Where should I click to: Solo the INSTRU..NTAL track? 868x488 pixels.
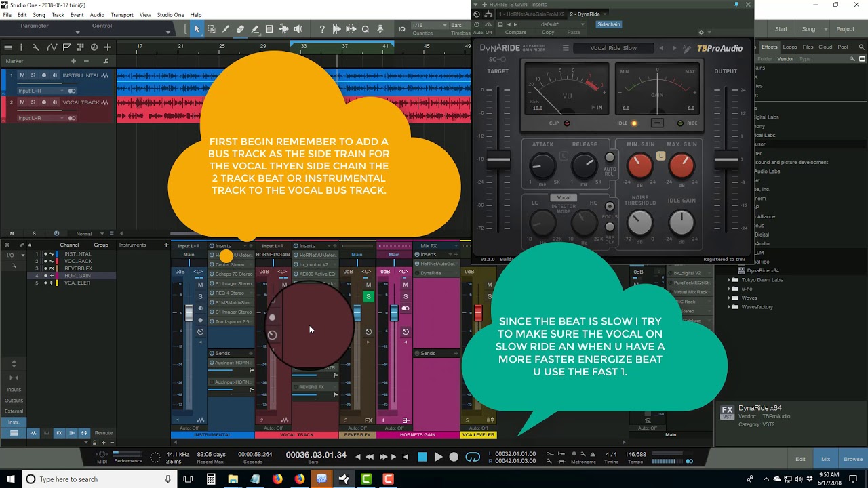[x=33, y=75]
